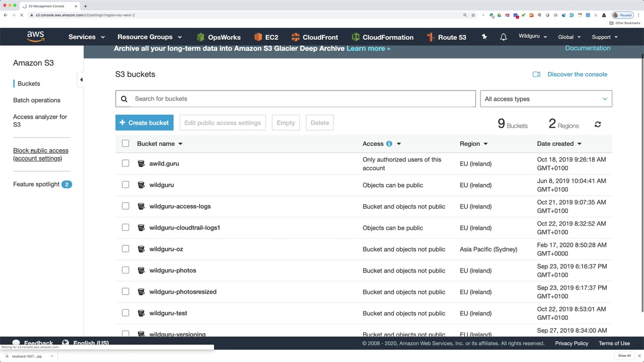The height and width of the screenshot is (362, 644).
Task: Click the browser back arrow
Action: tap(6, 15)
